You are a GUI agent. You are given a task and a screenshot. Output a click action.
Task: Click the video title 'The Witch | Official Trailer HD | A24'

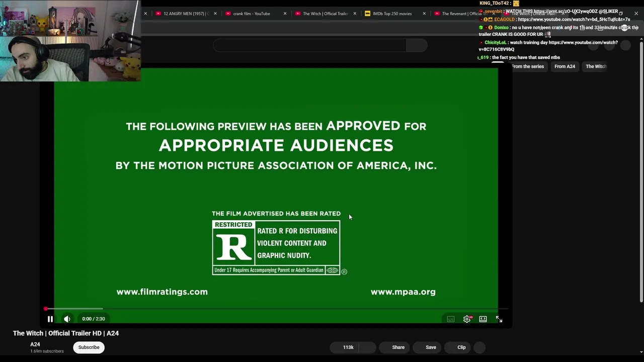[x=66, y=333]
